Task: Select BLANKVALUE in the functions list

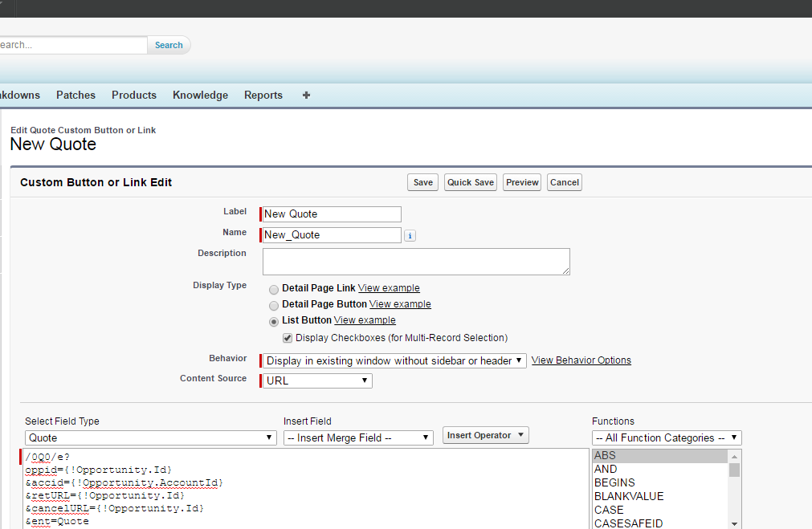Action: [629, 496]
